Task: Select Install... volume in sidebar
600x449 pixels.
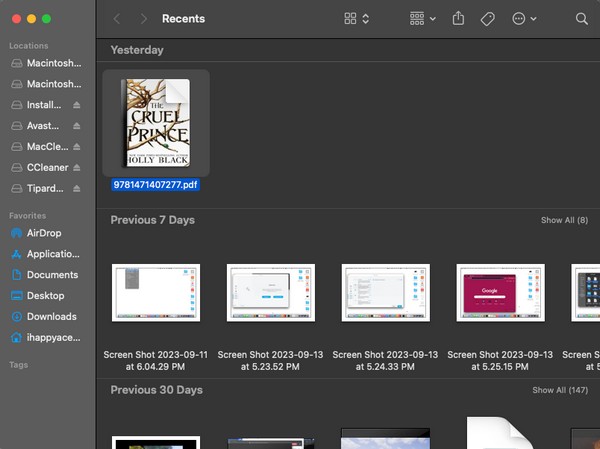Action: (36, 105)
